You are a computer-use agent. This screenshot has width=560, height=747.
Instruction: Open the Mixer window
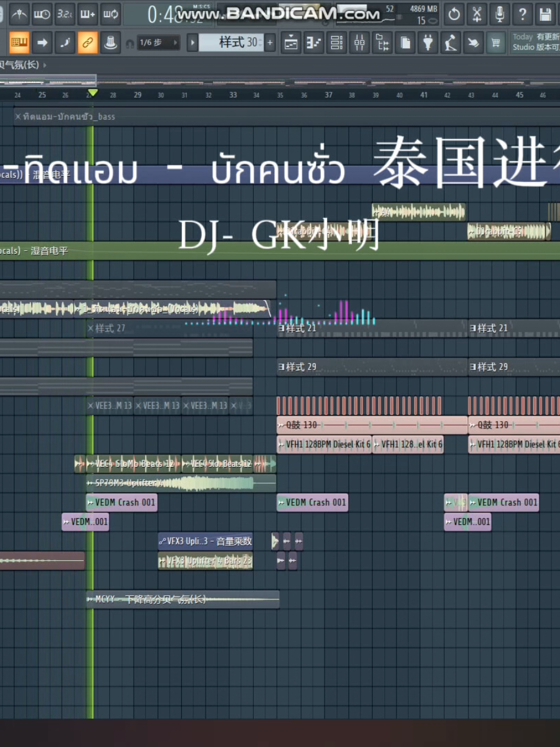[359, 43]
